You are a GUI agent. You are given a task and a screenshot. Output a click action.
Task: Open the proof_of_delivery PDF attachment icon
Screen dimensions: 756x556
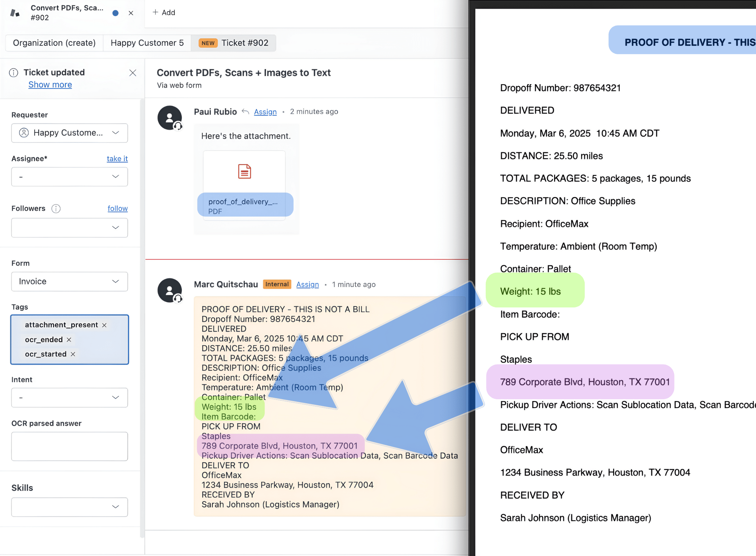[244, 172]
